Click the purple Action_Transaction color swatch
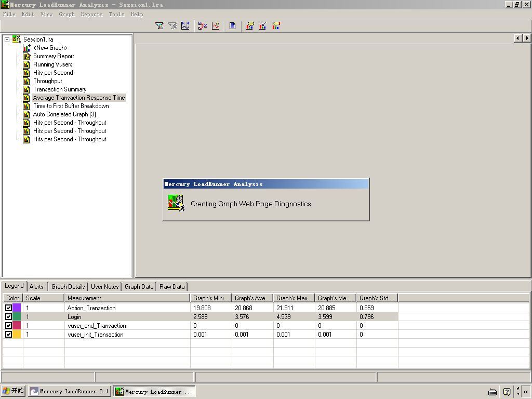The image size is (532, 399). [17, 308]
